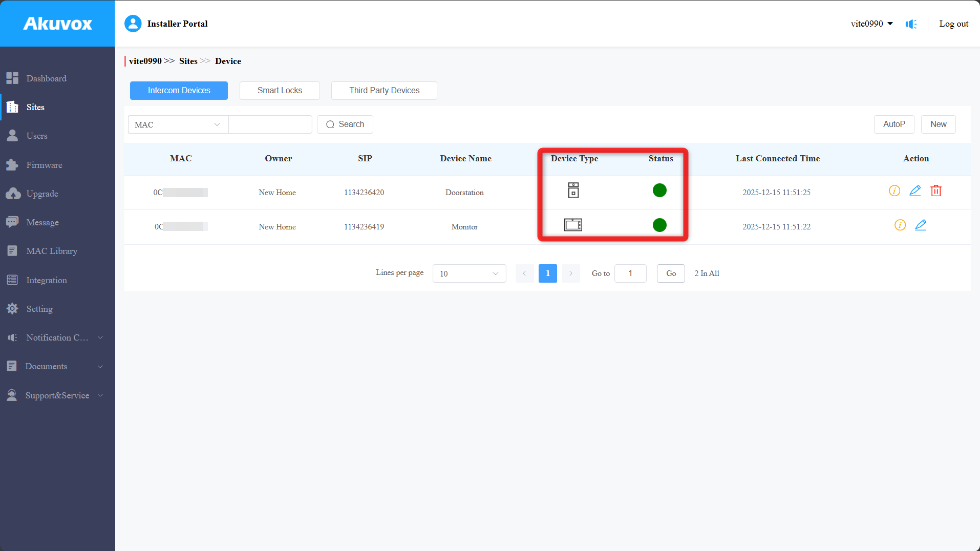Open the vite0990 account dropdown

click(872, 24)
